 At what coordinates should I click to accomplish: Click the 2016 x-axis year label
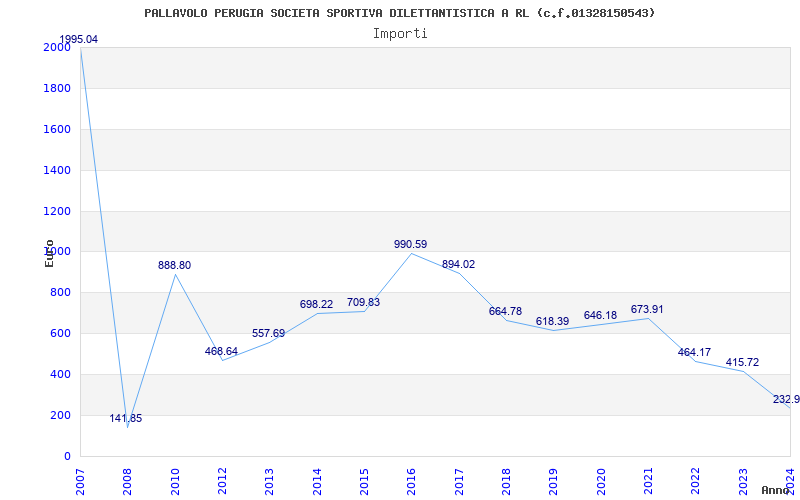click(412, 482)
